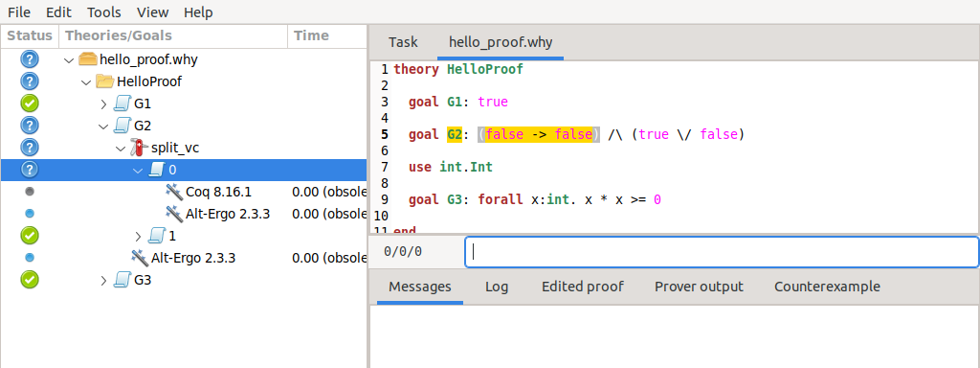Viewport: 980px width, 368px height.
Task: Click the split_vc transformation knife icon
Action: (x=140, y=148)
